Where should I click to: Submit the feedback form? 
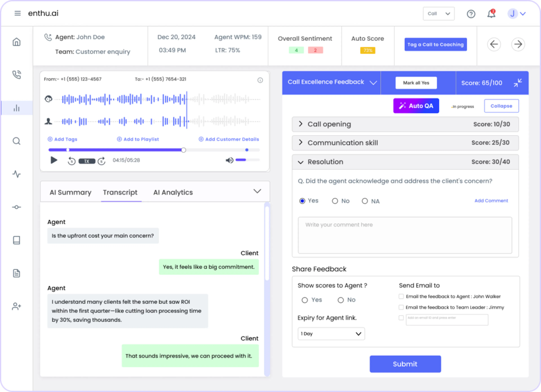click(405, 364)
